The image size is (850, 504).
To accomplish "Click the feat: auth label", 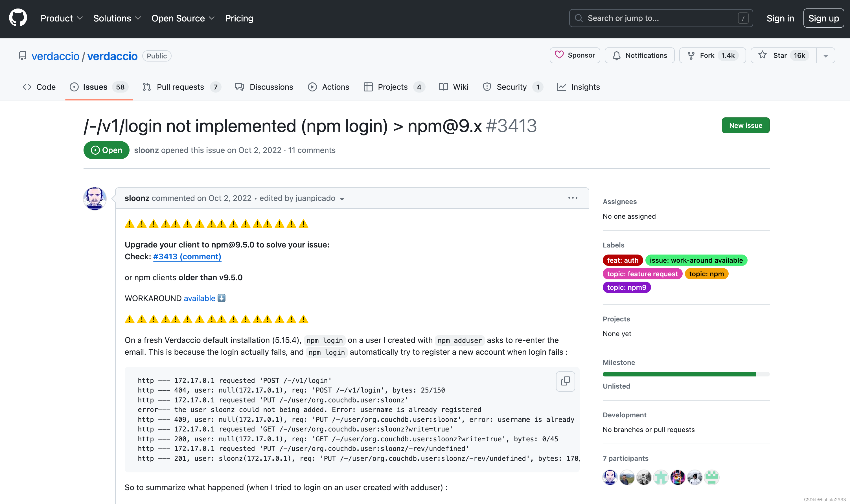I will click(x=623, y=260).
